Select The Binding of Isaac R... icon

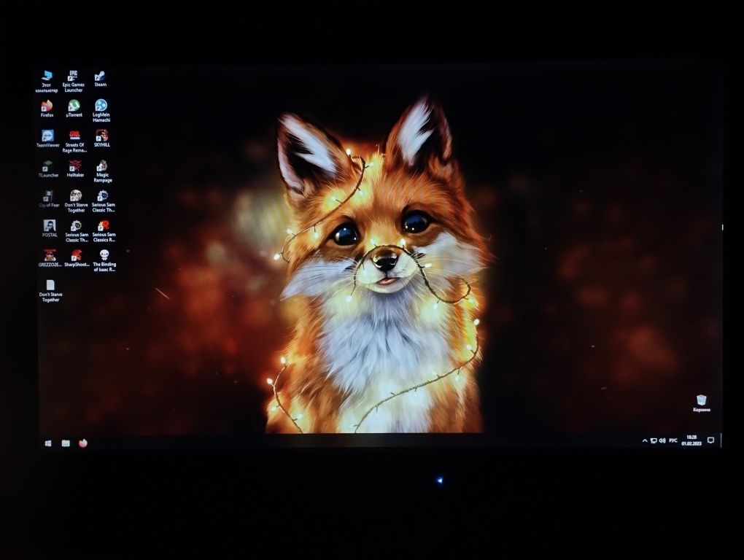point(104,260)
